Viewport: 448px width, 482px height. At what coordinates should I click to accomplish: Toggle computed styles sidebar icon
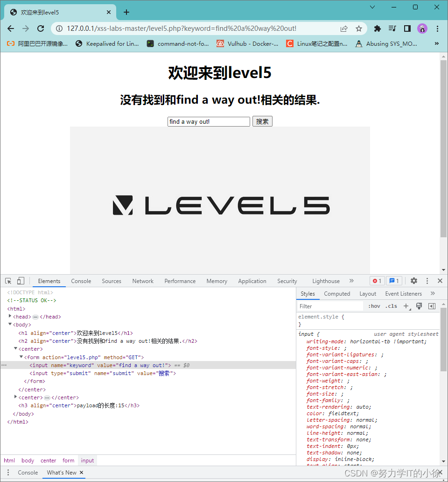click(x=432, y=306)
